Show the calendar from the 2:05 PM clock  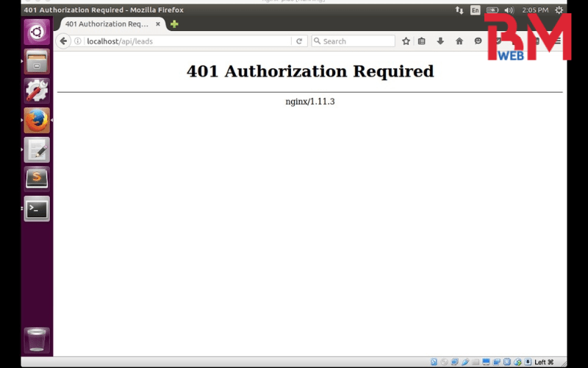[x=535, y=10]
